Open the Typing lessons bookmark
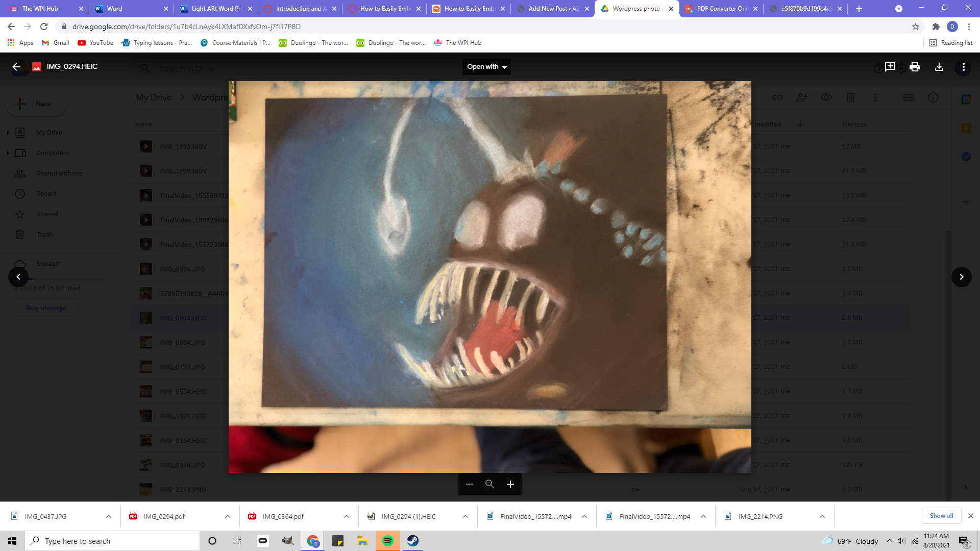The height and width of the screenshot is (551, 980). click(x=157, y=43)
